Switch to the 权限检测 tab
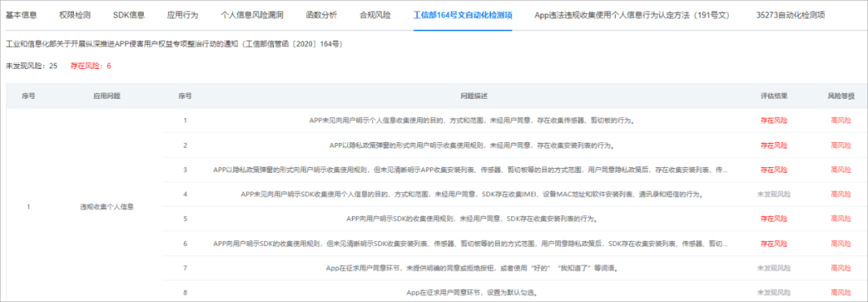Image resolution: width=868 pixels, height=302 pixels. coord(75,15)
